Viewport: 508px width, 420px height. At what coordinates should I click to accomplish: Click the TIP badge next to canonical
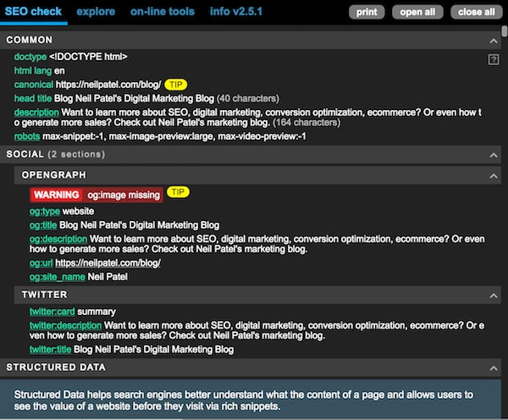pos(175,86)
